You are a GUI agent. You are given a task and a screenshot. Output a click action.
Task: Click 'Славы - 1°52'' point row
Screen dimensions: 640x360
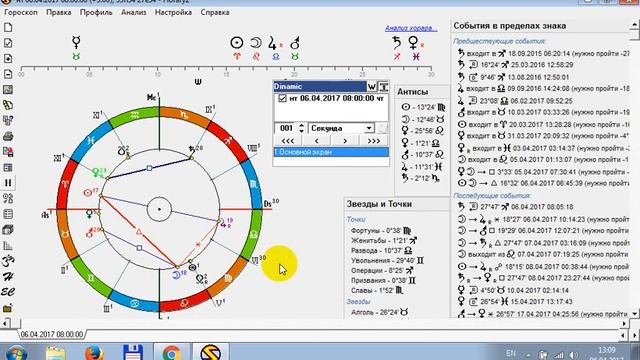click(377, 291)
